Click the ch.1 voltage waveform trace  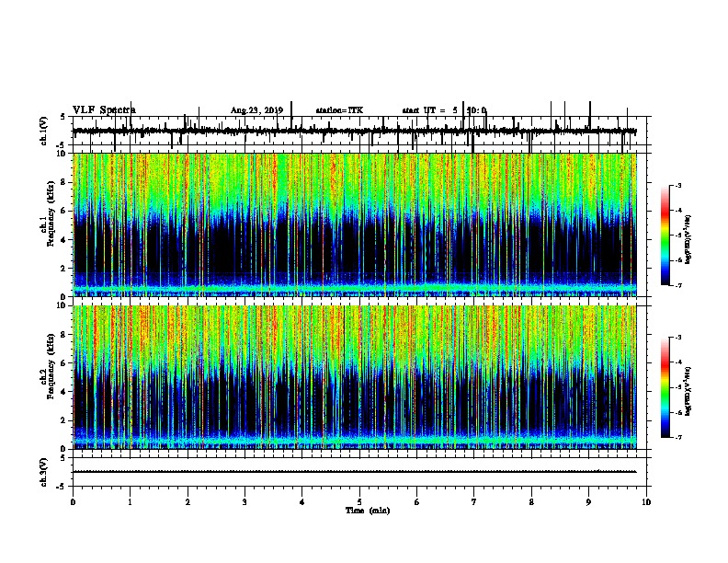point(355,132)
